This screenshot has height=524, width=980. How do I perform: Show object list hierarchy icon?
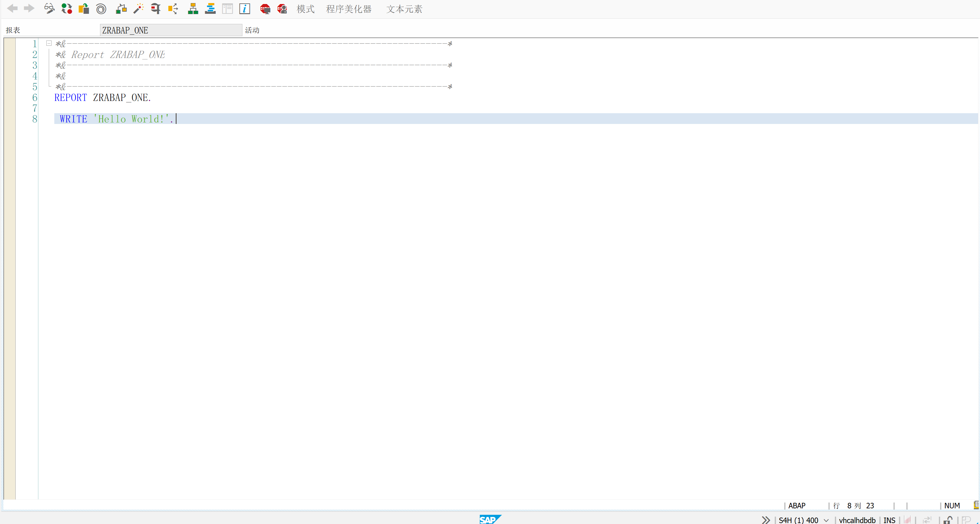tap(193, 9)
